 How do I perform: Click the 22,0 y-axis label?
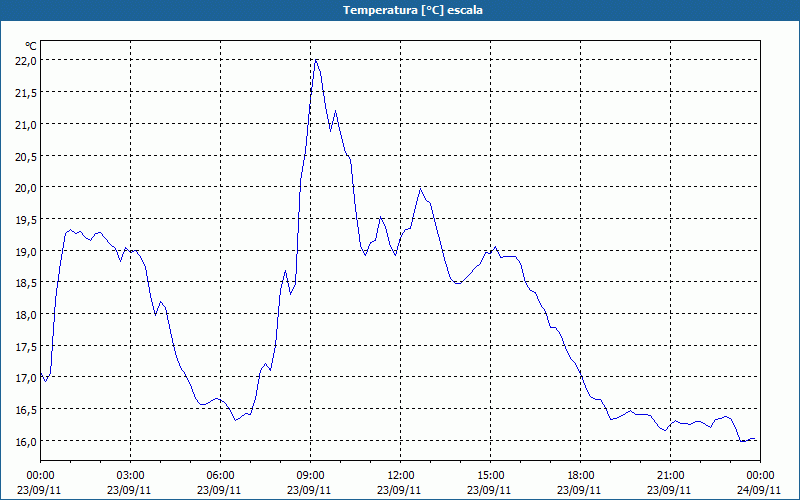26,61
